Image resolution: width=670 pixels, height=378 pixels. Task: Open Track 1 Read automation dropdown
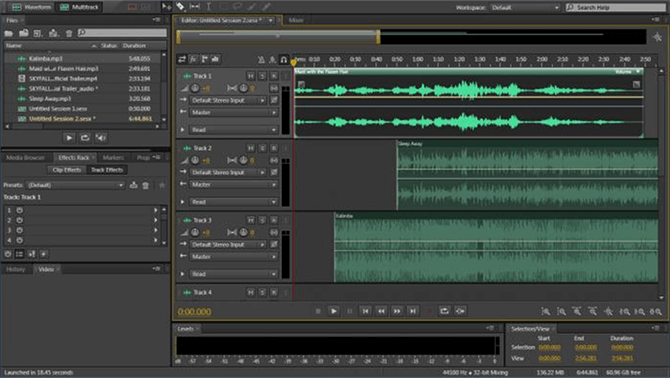click(233, 129)
